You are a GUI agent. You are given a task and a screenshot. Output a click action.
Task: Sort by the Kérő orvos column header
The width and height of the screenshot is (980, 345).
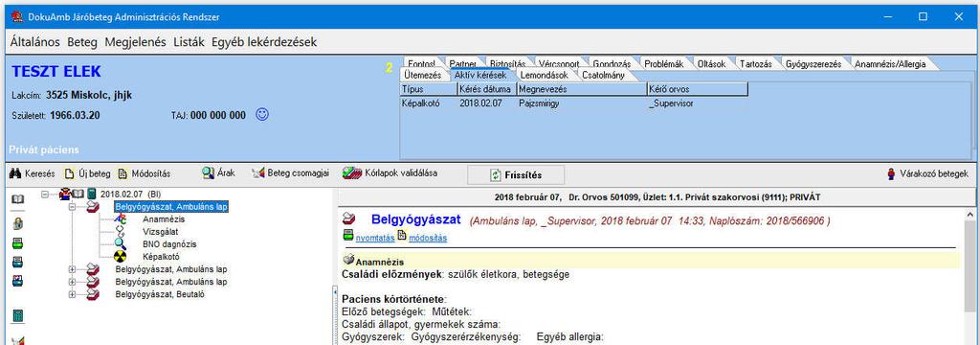[x=698, y=89]
